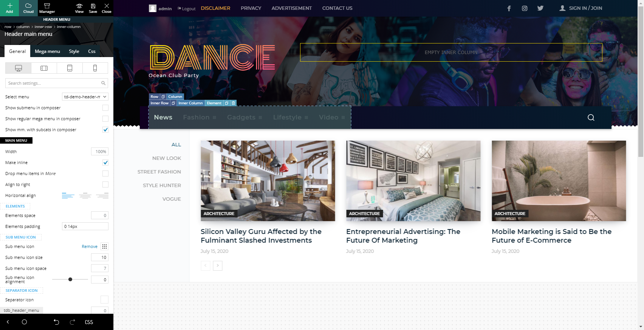This screenshot has height=330, width=644.
Task: Switch to the Mega menu tab
Action: tap(47, 51)
